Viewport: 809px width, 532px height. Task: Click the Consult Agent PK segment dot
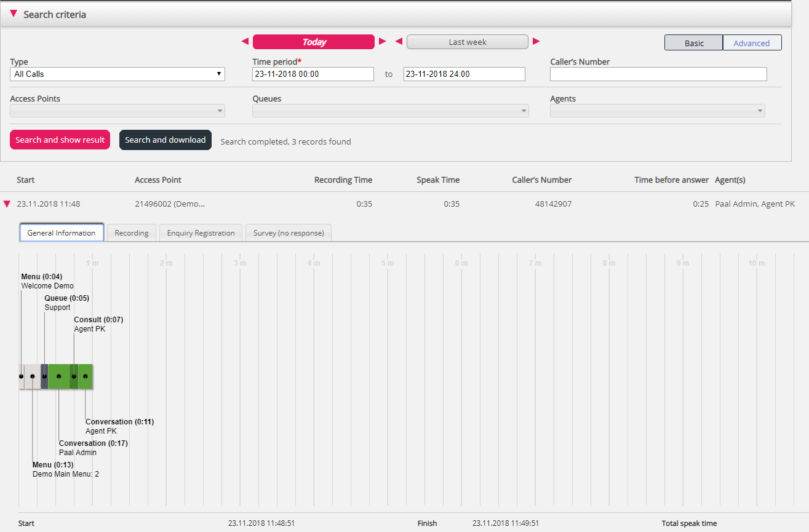pyautogui.click(x=74, y=376)
